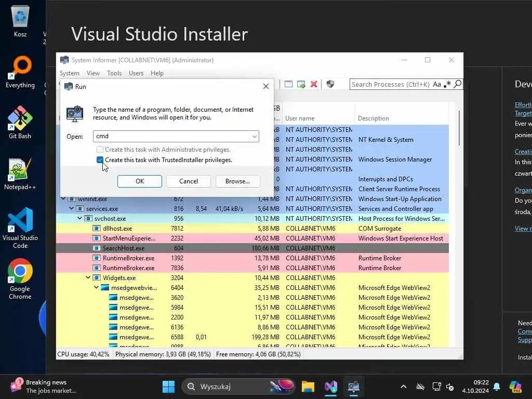Select the SearchHost.exe process row
Viewport: 532px width, 399px height.
point(252,248)
